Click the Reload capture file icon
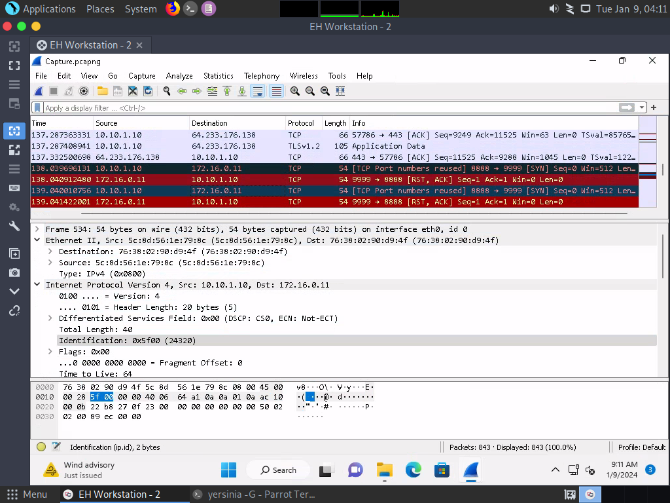Screen dimensions: 670x504 click(x=148, y=91)
